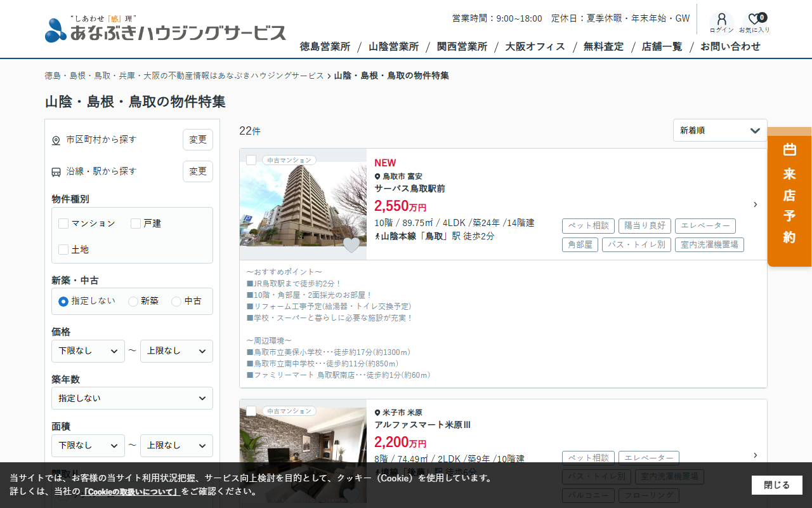Favorite the サーパス鳥取駅前 listing with heart icon
812x508 pixels.
[x=351, y=244]
